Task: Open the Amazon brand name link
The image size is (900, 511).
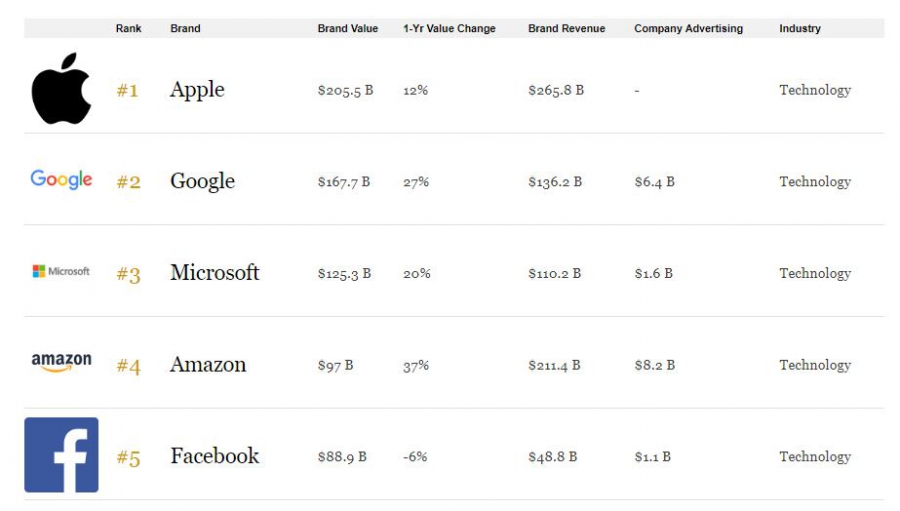Action: [207, 364]
